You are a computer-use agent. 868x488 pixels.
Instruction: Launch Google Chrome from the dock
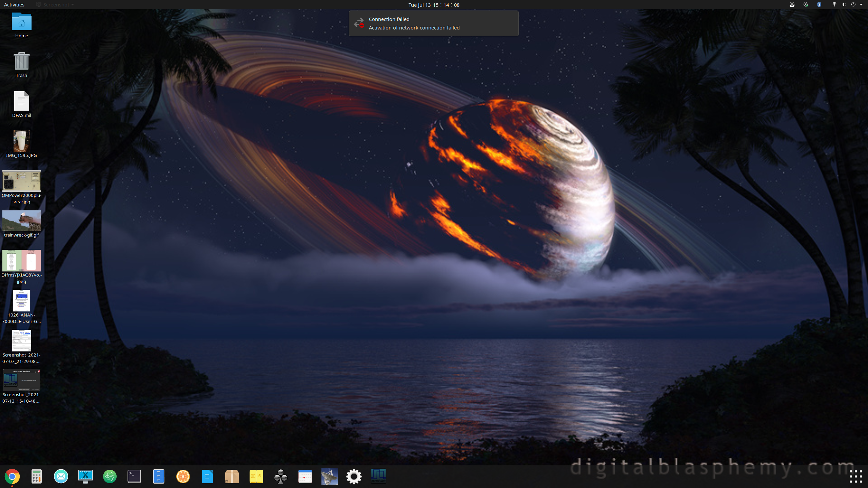[12, 476]
